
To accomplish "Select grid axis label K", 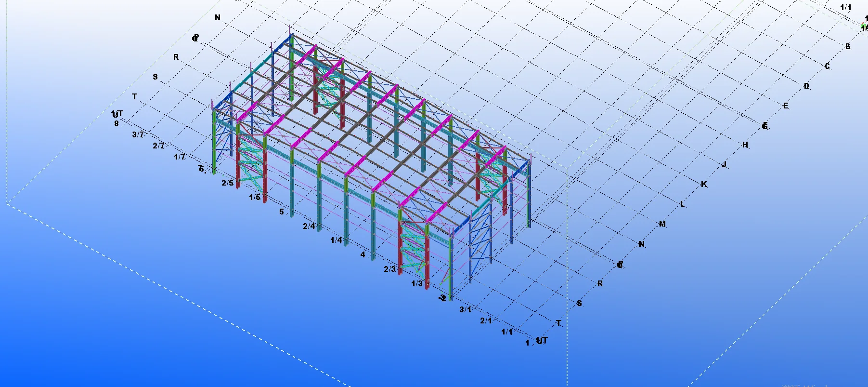I will (x=704, y=185).
